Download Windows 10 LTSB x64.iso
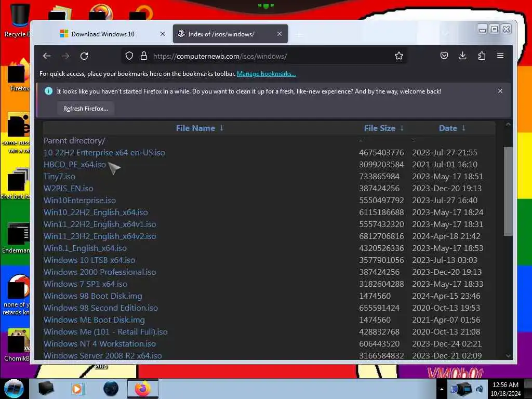Image resolution: width=532 pixels, height=399 pixels. point(89,260)
